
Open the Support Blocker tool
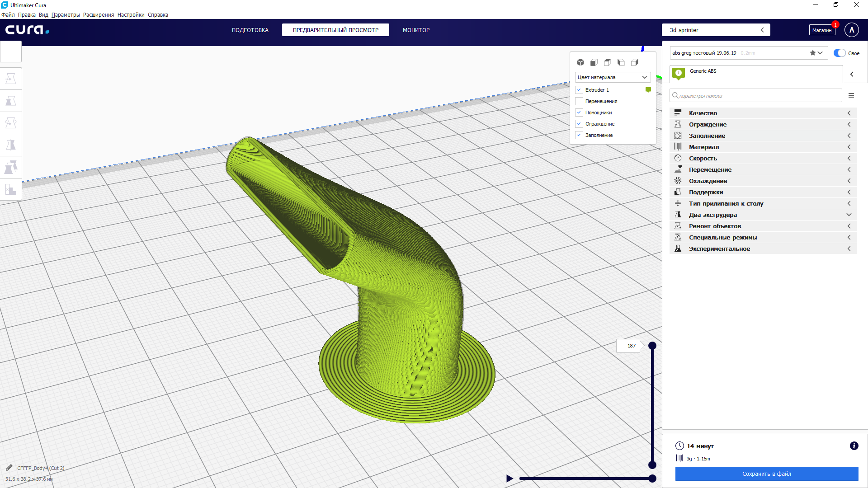pos(11,189)
